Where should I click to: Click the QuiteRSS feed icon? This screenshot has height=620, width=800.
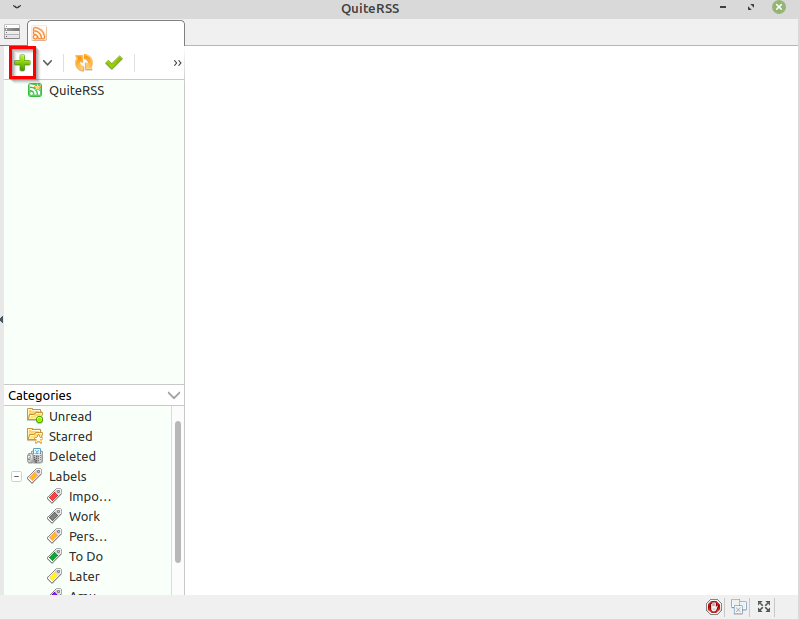click(35, 90)
